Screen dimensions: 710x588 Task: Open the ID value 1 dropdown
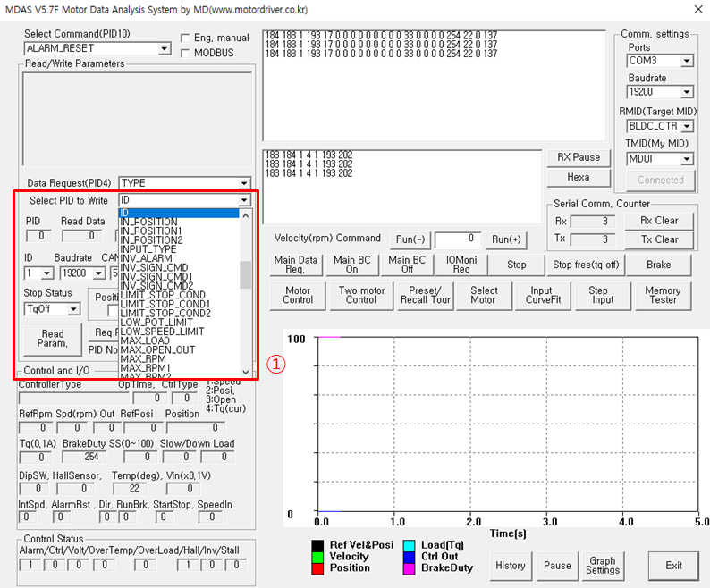point(46,273)
